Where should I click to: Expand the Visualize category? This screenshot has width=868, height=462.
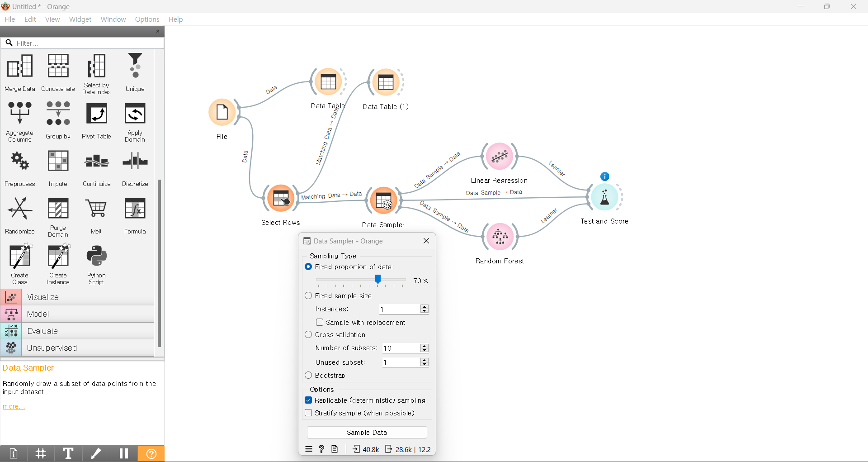77,297
